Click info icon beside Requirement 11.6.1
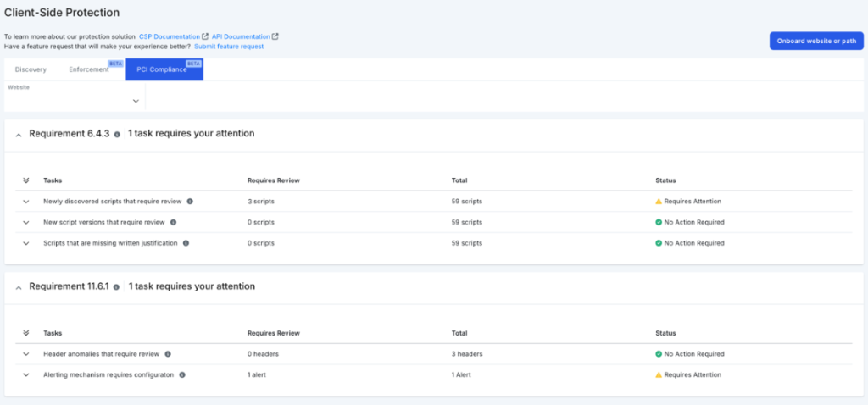 (x=117, y=287)
